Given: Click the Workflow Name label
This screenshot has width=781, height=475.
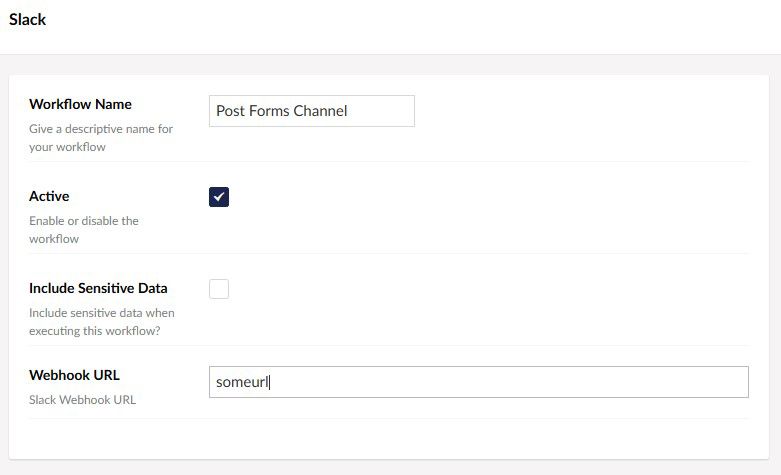Looking at the screenshot, I should [x=80, y=104].
